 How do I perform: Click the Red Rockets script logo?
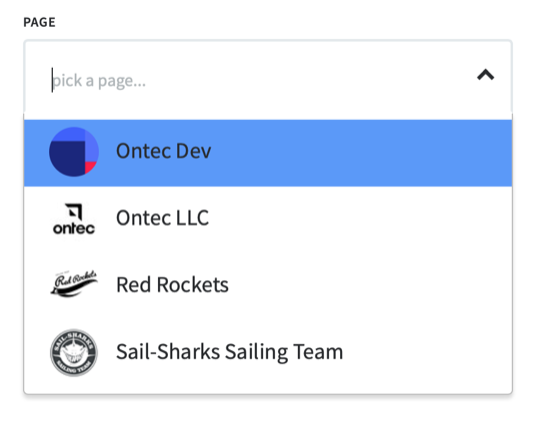pyautogui.click(x=74, y=285)
